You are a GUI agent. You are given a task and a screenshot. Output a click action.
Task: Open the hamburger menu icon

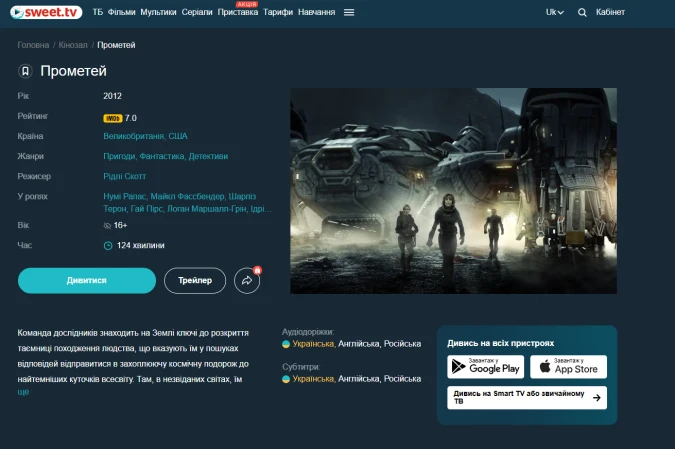pos(349,12)
